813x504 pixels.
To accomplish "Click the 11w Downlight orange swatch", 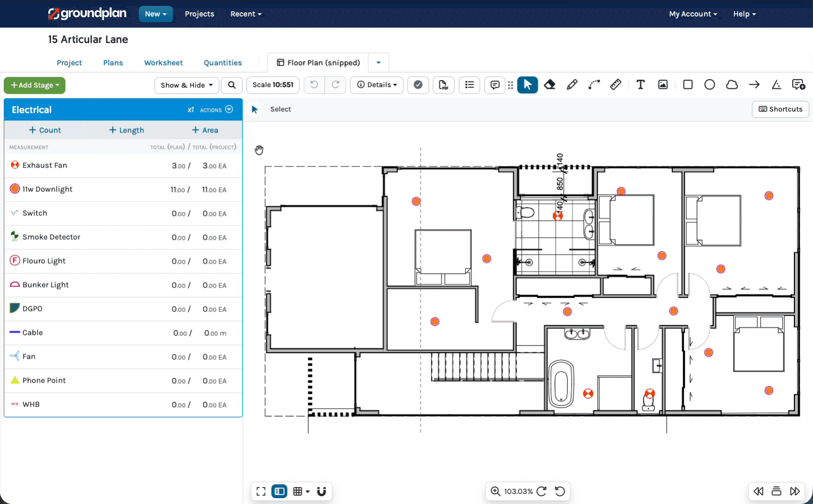I will click(x=15, y=189).
